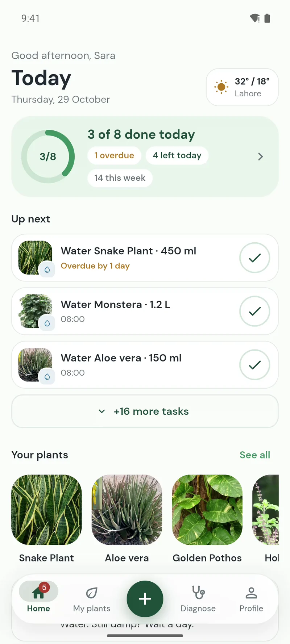290x644 pixels.
Task: Tap the Home icon with badge
Action: click(x=38, y=592)
